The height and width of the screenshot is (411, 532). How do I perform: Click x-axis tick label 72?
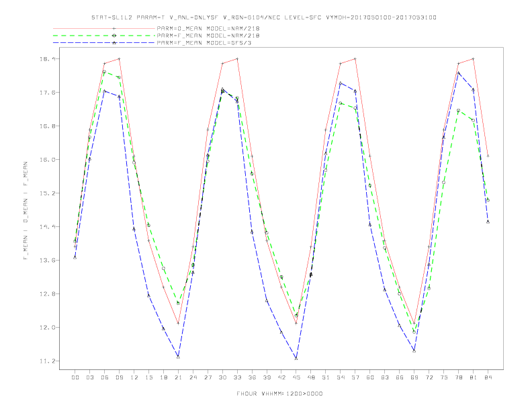pyautogui.click(x=429, y=377)
